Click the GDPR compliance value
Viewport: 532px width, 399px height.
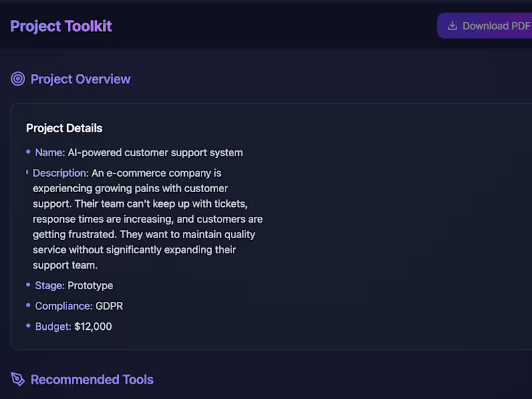pyautogui.click(x=109, y=306)
